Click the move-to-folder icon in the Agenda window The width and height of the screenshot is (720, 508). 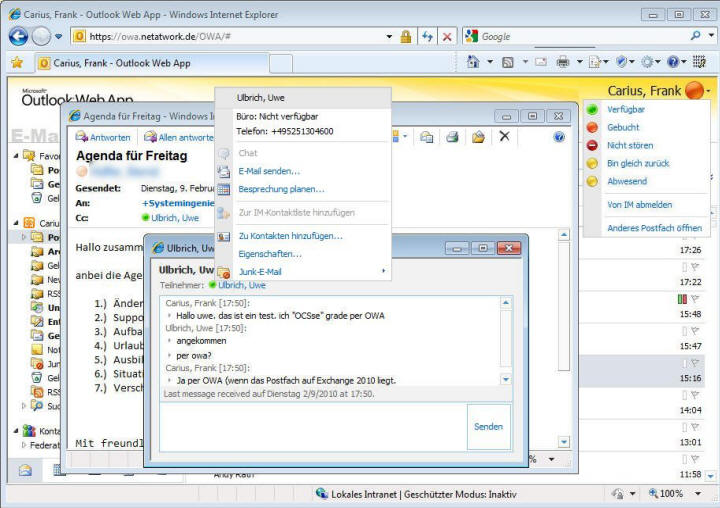click(478, 137)
